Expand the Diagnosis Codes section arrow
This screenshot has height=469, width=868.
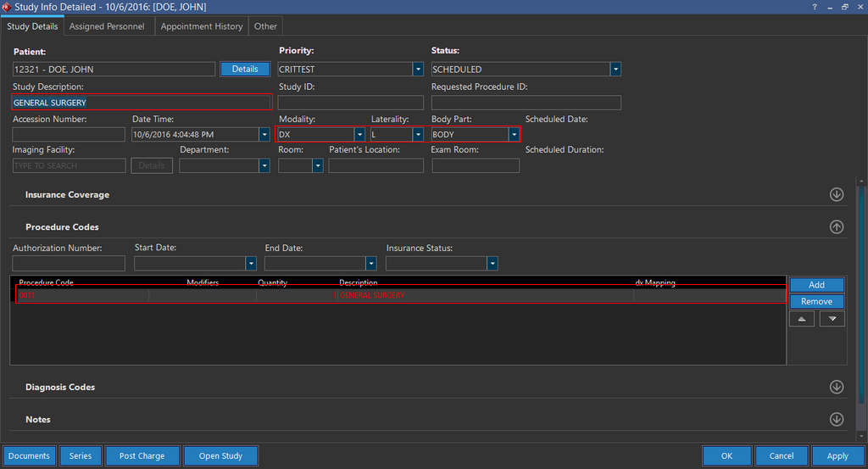(x=836, y=387)
